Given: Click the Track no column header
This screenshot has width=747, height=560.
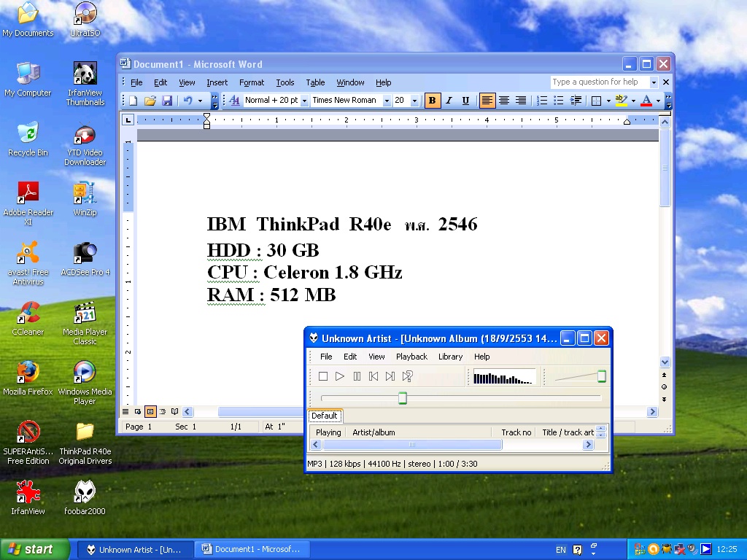Looking at the screenshot, I should [x=516, y=432].
